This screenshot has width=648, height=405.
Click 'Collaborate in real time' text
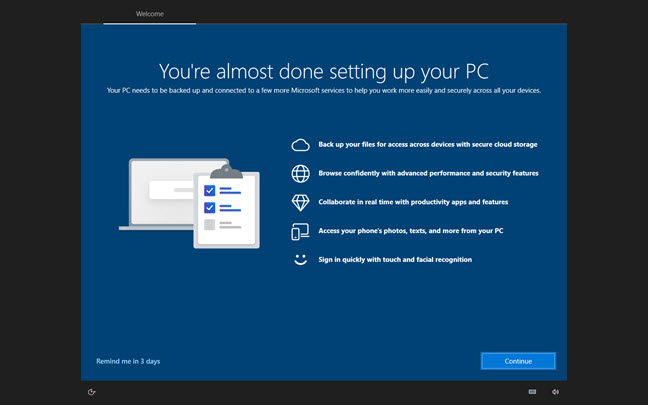413,202
